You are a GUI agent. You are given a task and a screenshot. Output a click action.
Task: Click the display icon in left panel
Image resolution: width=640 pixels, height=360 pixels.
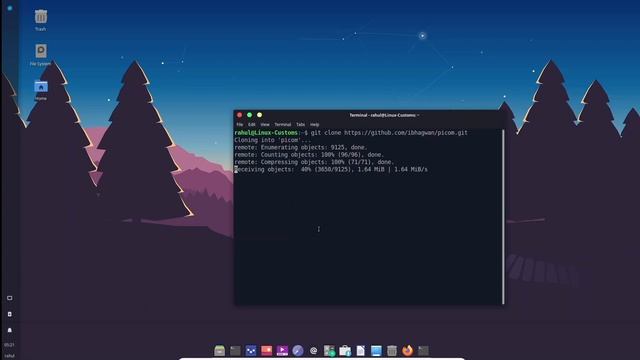[10, 298]
